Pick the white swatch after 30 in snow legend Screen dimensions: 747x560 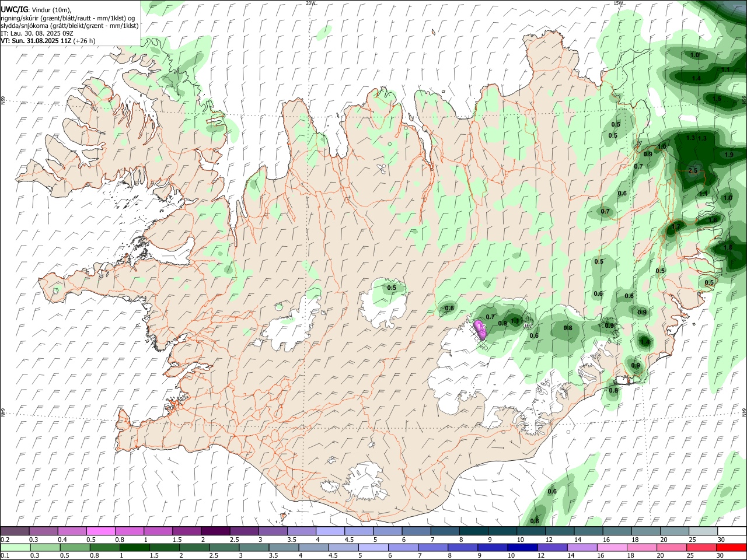pos(732,531)
